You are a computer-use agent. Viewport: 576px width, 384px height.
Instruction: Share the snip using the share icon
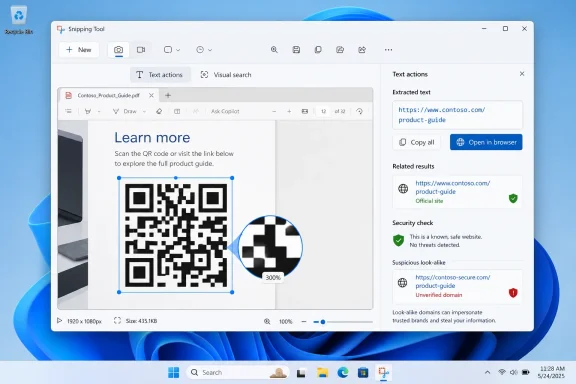click(362, 50)
